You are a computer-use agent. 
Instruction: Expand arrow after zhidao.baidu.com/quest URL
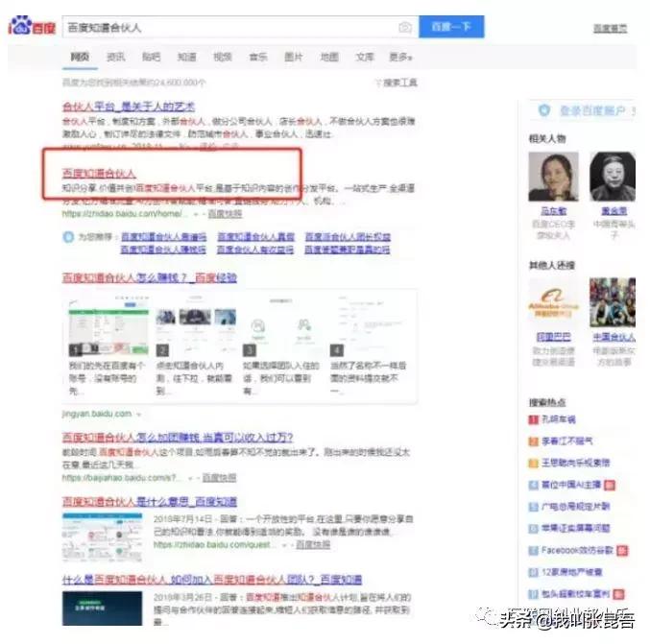pos(284,545)
